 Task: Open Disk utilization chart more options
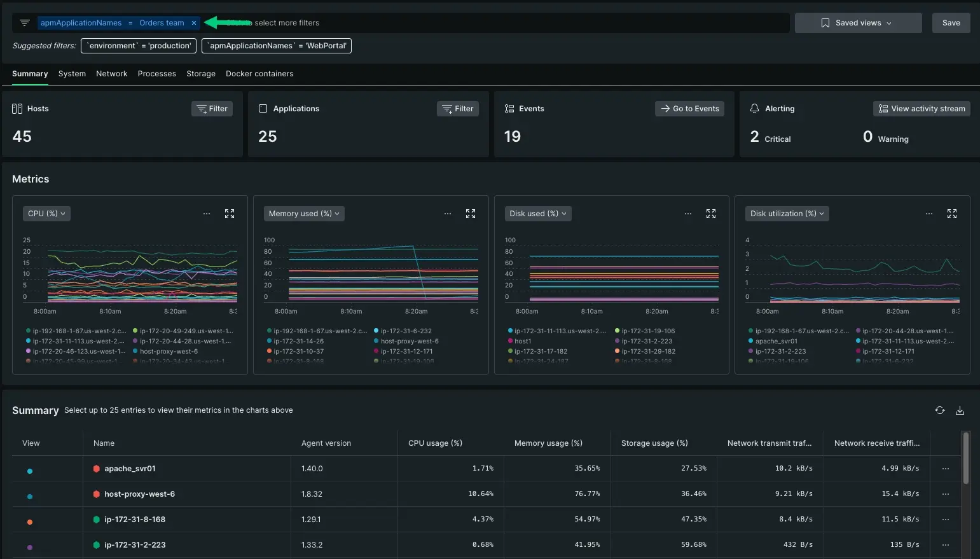(x=929, y=214)
